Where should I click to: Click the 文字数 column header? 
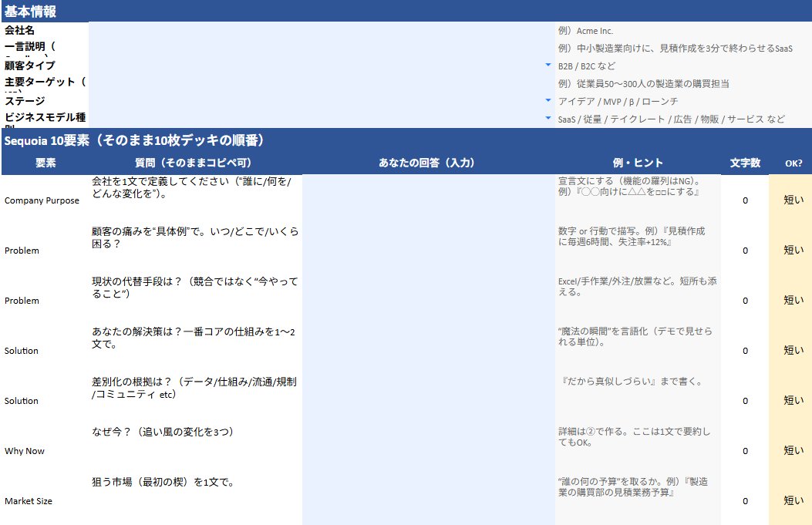pos(745,163)
